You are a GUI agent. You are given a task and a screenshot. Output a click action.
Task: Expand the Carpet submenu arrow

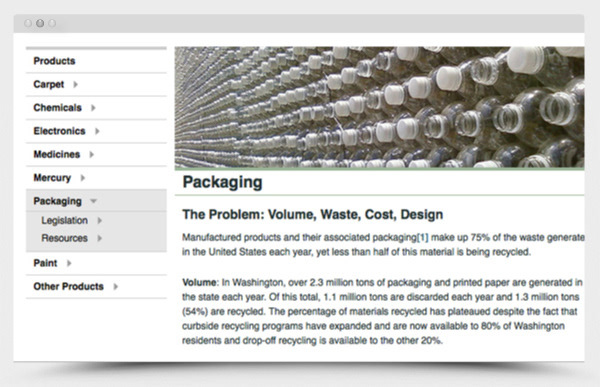tap(75, 85)
